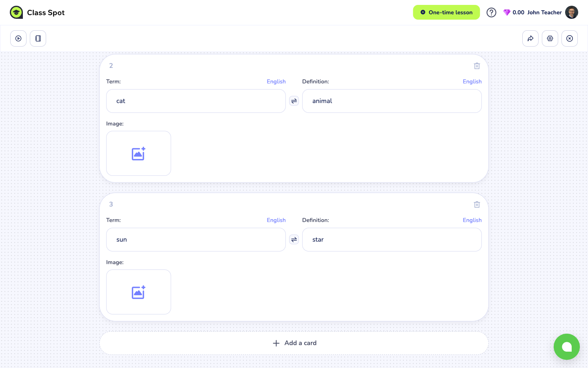Image resolution: width=588 pixels, height=368 pixels.
Task: Click the Image label on card 2
Action: coord(115,123)
